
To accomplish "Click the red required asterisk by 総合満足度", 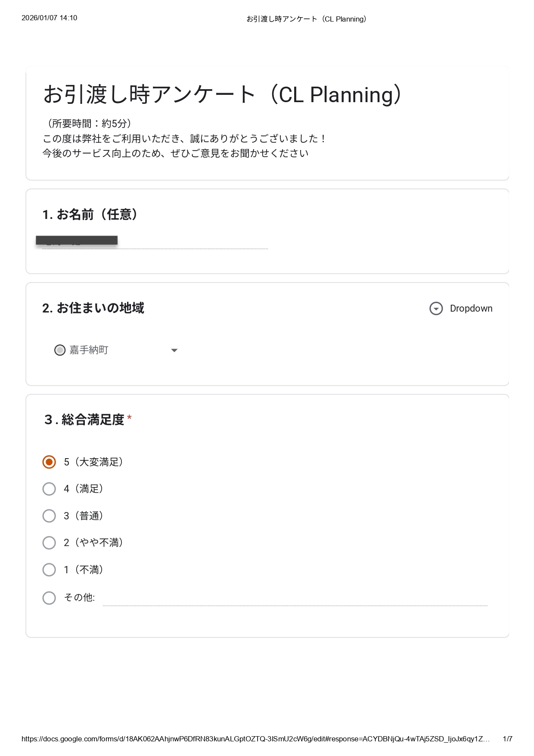I will point(129,418).
